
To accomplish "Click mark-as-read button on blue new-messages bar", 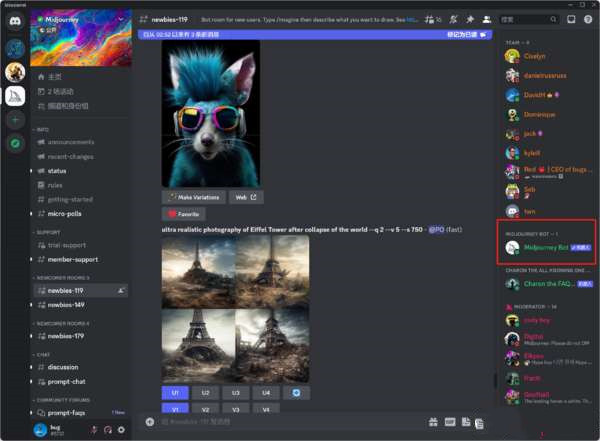I will point(467,35).
